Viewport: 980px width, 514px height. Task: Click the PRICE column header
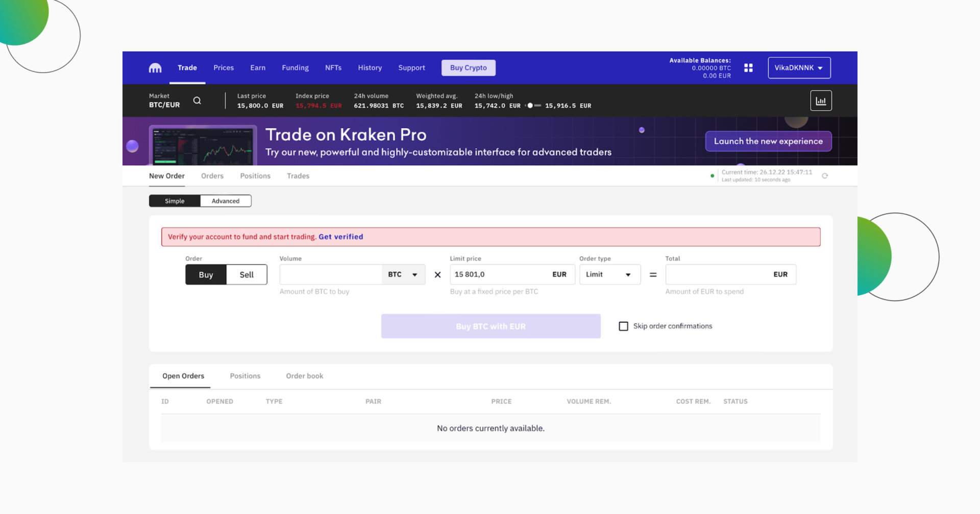[x=501, y=401]
